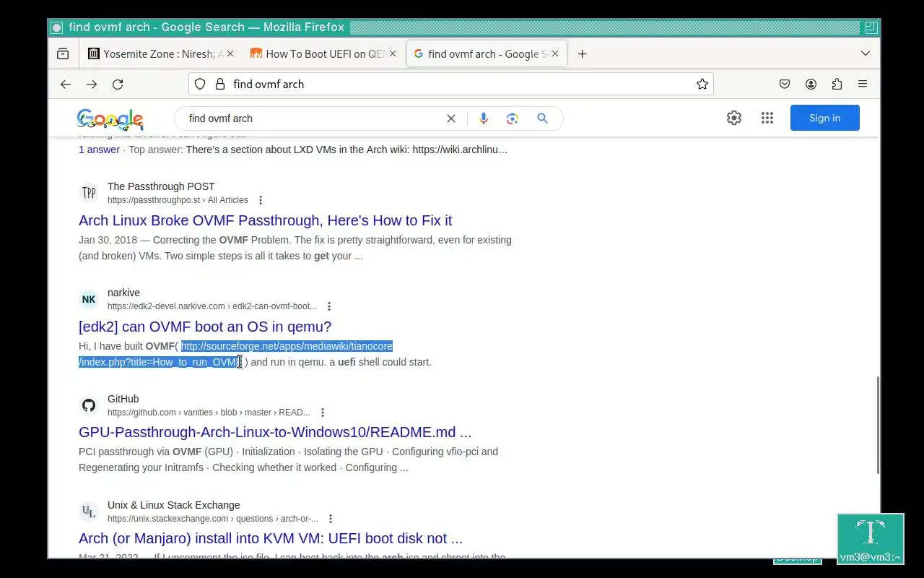Open tracking protection shield icon
The height and width of the screenshot is (578, 924).
(x=201, y=85)
